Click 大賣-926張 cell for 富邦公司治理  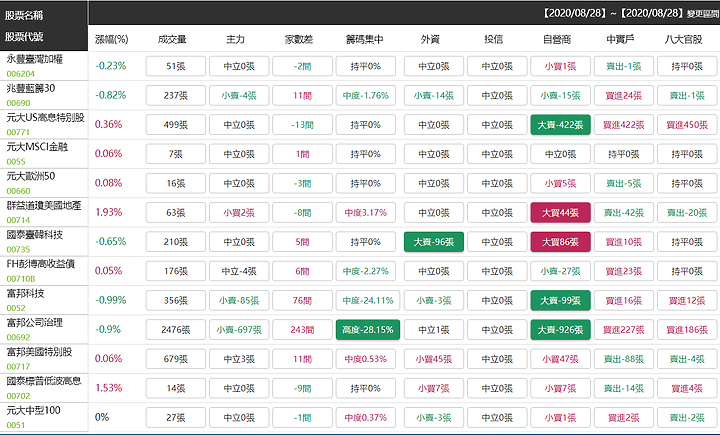560,330
